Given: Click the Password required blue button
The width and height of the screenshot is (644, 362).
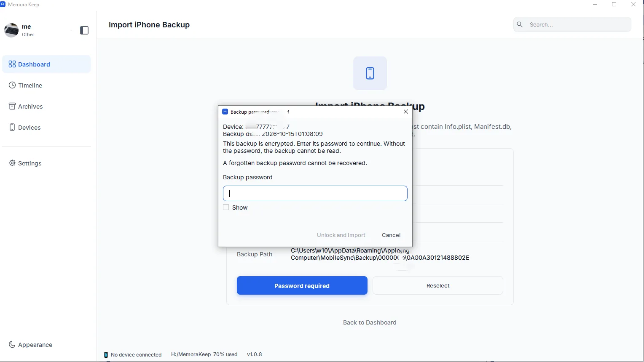Looking at the screenshot, I should tap(302, 286).
